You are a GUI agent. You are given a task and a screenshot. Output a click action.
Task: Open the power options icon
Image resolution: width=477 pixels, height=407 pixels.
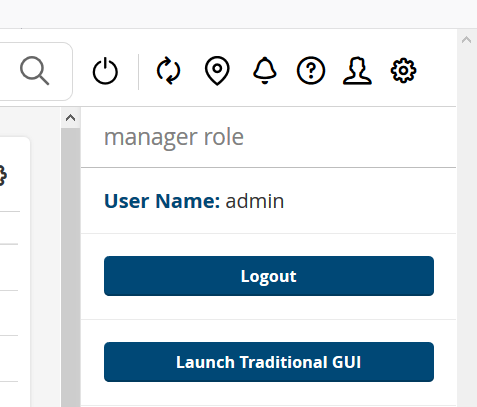tap(105, 71)
